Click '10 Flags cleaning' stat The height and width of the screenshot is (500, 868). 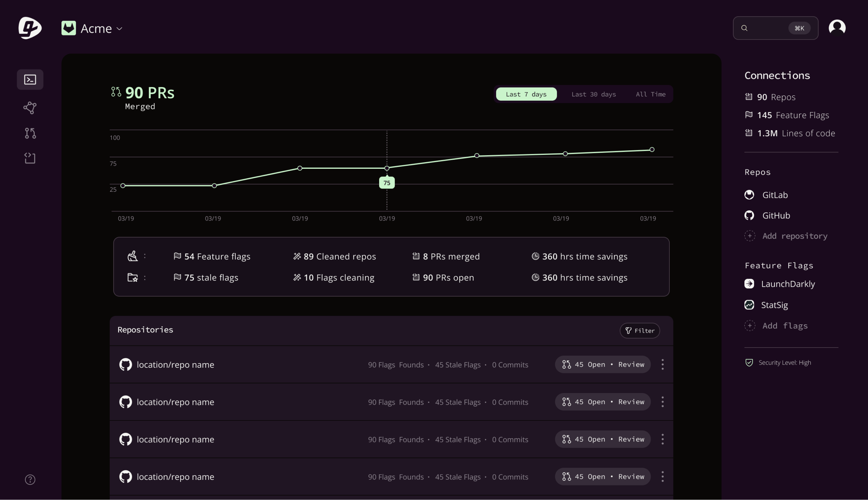[334, 277]
